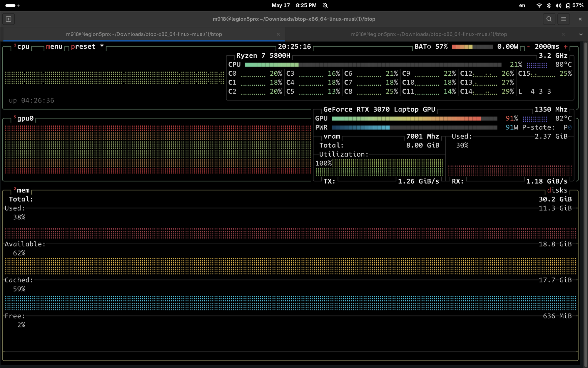Click the GeForce RTX 3070 Laptop GPU title
This screenshot has width=588, height=368.
coord(379,110)
